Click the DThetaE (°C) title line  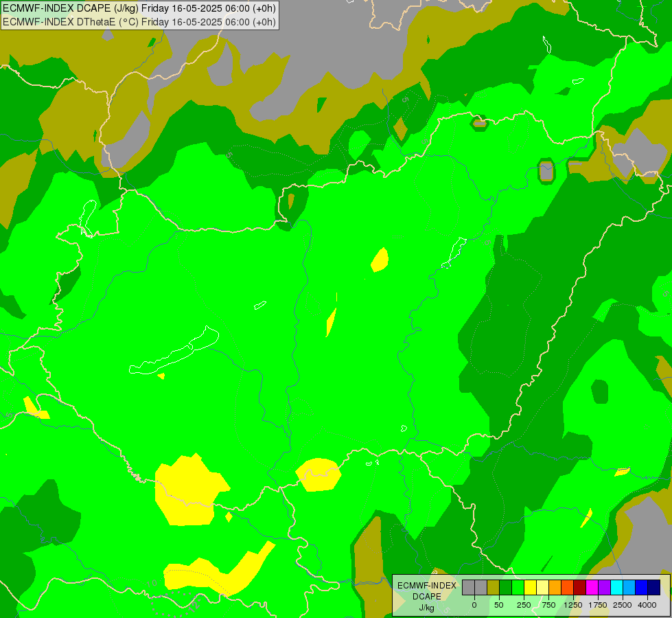[140, 22]
